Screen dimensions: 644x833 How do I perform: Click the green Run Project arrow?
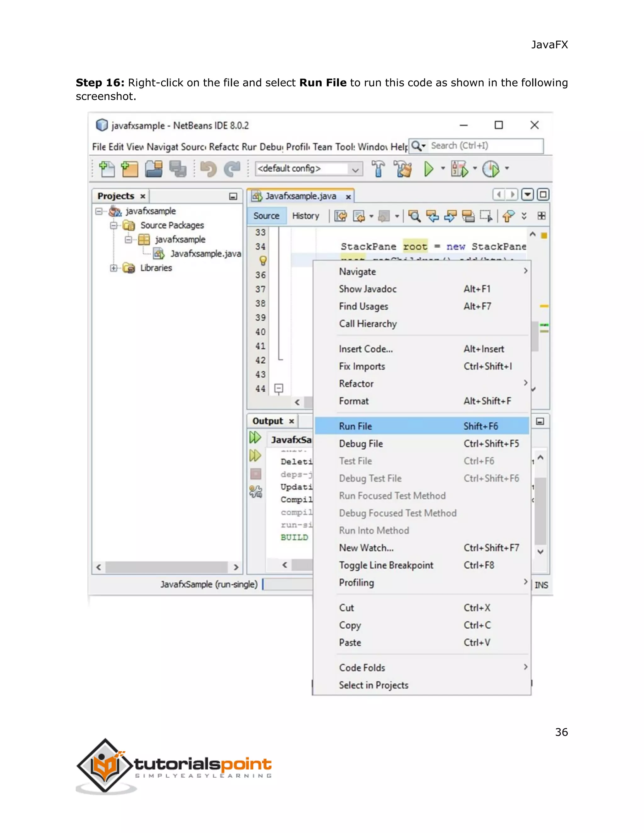coord(429,168)
